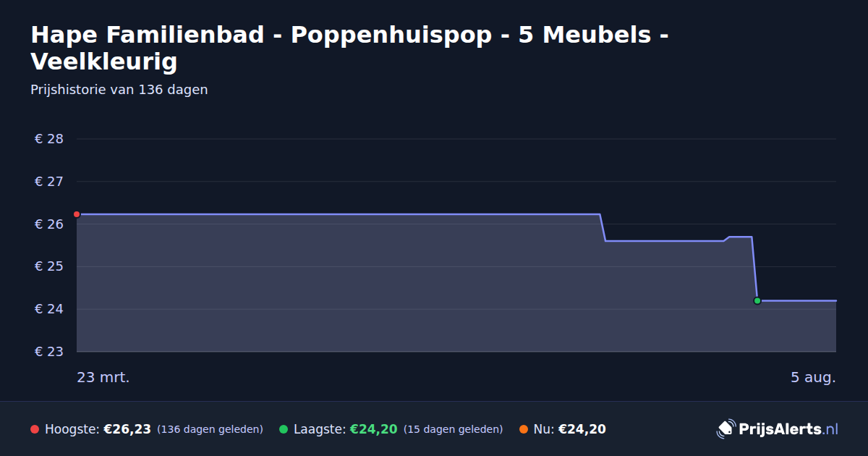868x456 pixels.
Task: Click the PrijsAlerts tag logo icon
Action: point(726,428)
